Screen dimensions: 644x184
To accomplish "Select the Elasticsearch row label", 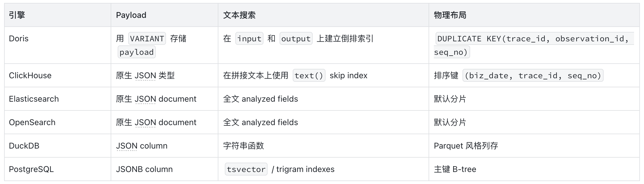I will (34, 99).
